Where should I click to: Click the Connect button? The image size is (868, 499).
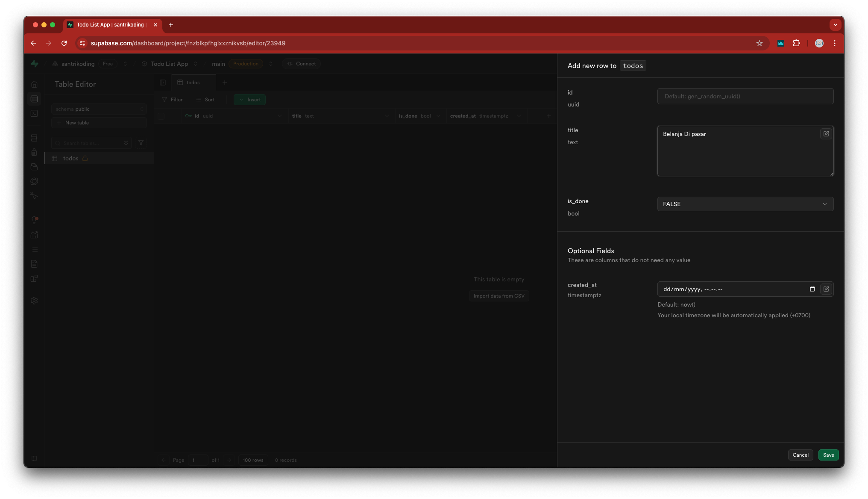(x=301, y=64)
